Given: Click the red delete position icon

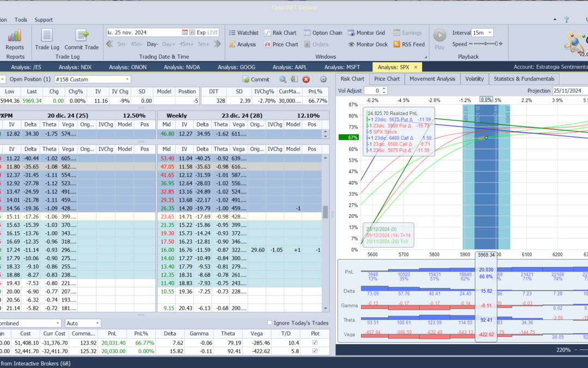Looking at the screenshot, I should point(306,80).
